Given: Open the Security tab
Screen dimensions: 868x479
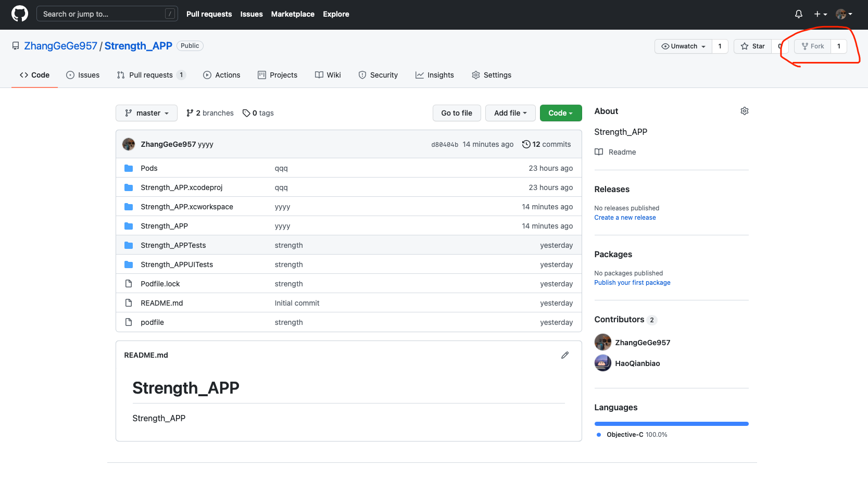Looking at the screenshot, I should click(x=378, y=75).
